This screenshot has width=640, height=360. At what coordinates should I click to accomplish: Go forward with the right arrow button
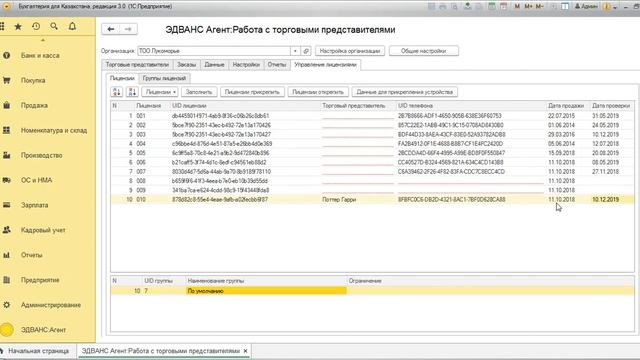128,29
